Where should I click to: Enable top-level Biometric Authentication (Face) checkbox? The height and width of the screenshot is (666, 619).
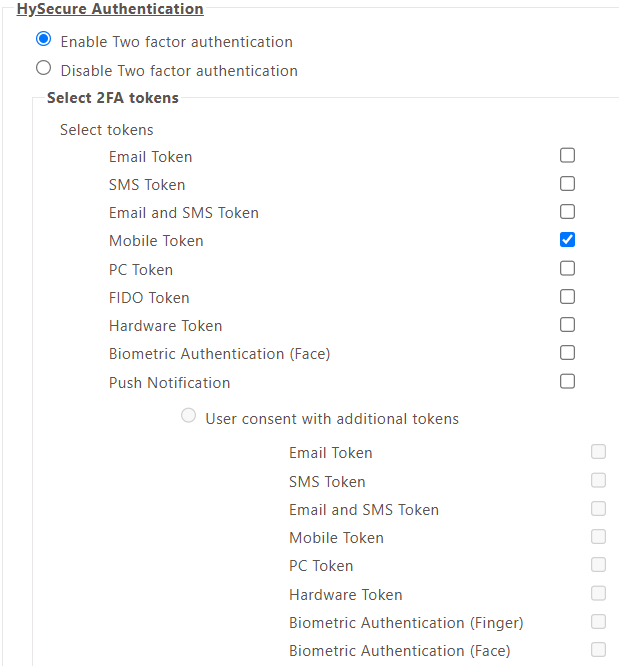pos(567,353)
